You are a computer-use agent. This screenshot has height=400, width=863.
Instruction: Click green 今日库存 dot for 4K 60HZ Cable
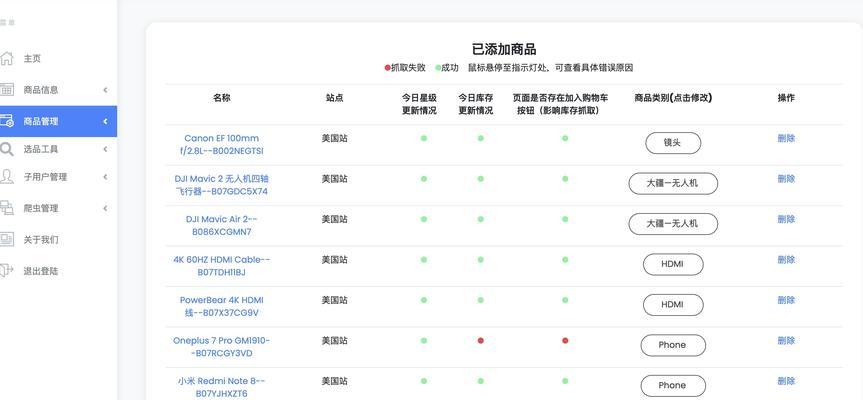[480, 260]
